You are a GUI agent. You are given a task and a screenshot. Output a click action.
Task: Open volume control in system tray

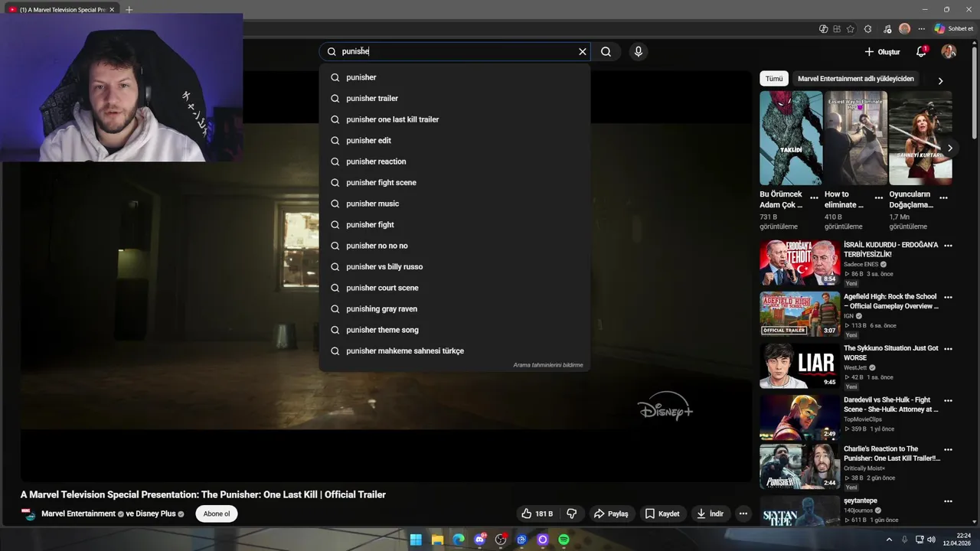[x=931, y=540]
